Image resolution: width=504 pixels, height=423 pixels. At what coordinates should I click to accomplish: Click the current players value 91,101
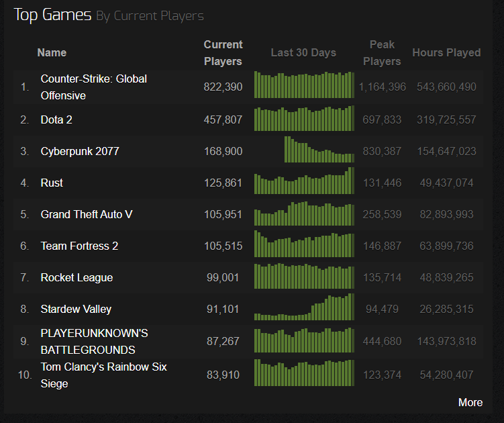223,309
